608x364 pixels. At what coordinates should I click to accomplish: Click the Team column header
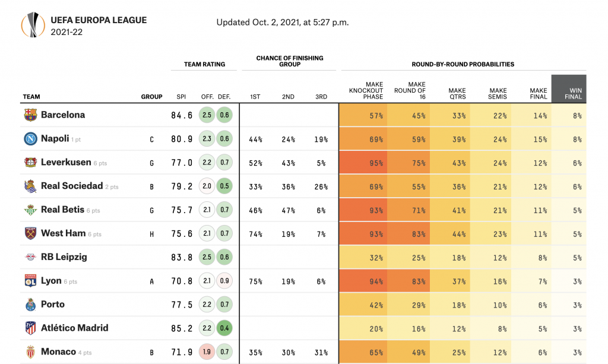point(31,97)
